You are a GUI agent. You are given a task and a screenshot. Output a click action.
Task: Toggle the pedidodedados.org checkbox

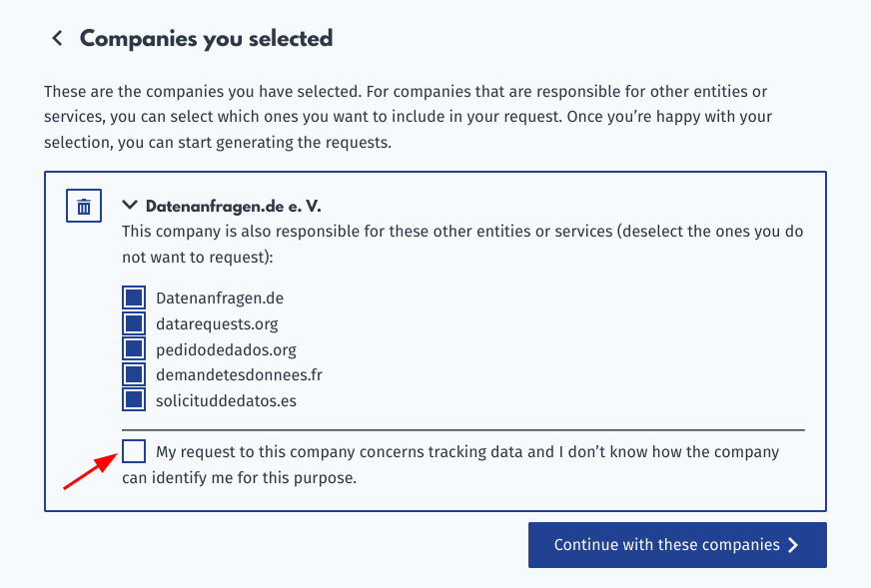(134, 349)
